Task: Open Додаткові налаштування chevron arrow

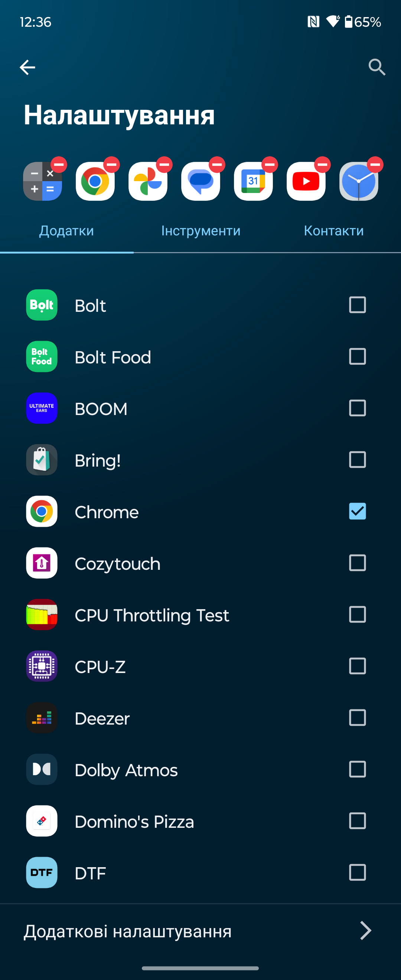Action: [365, 931]
